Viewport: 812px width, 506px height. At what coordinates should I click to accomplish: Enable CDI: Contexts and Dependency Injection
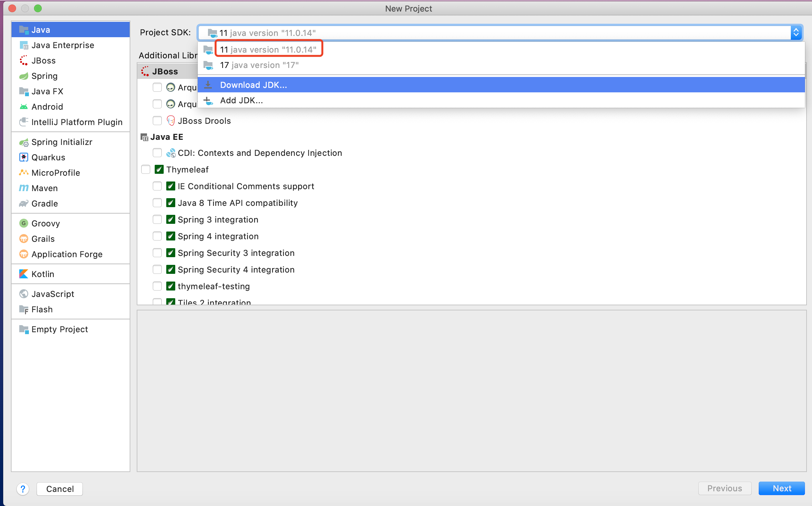click(x=157, y=153)
